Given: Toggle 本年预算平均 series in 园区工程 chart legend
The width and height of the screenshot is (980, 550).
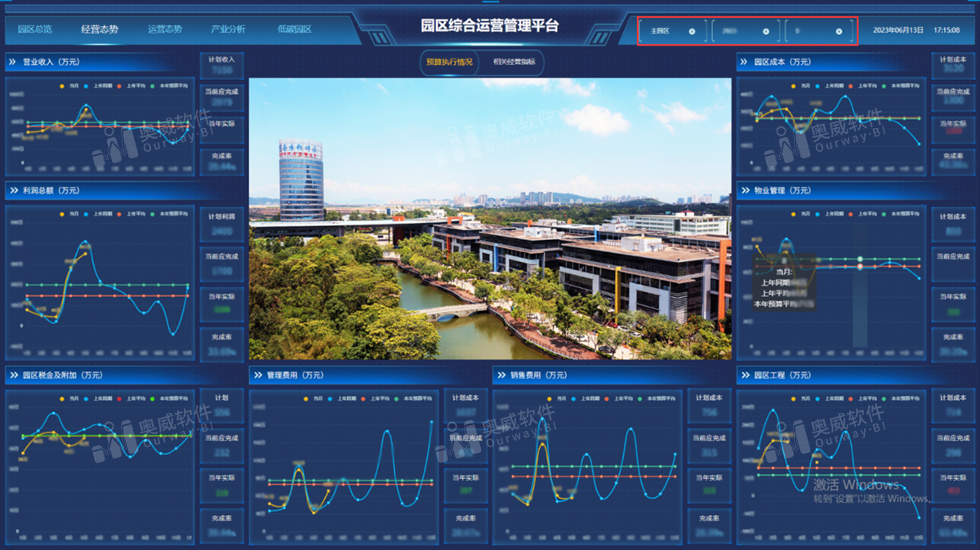Looking at the screenshot, I should point(900,399).
